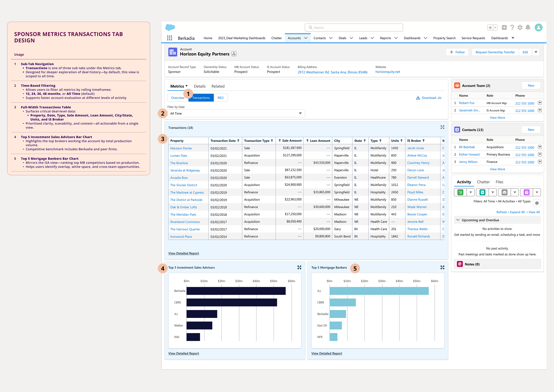The height and width of the screenshot is (392, 554).
Task: Click New in the Contacts panel
Action: click(x=531, y=130)
